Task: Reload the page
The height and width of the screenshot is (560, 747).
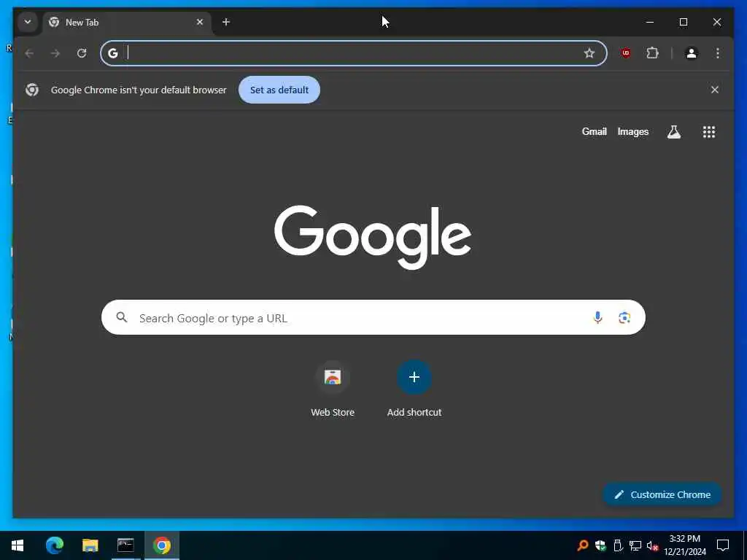Action: pos(82,53)
